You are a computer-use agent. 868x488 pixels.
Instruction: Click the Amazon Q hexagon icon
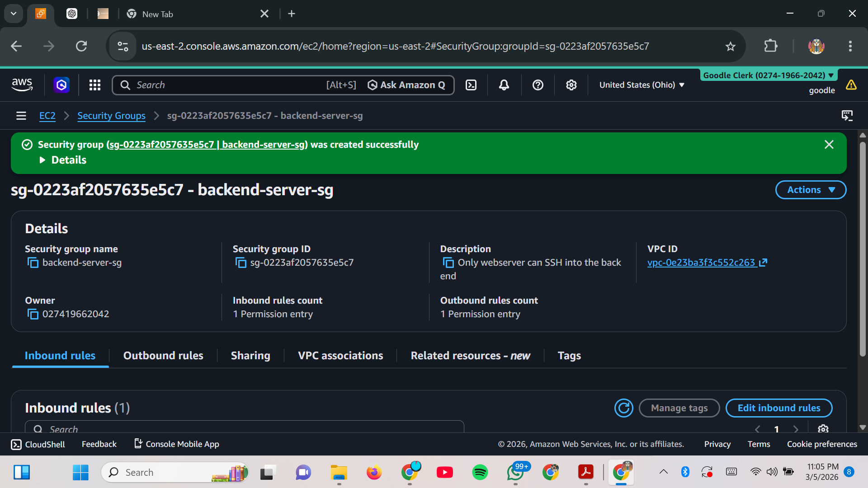pos(61,85)
